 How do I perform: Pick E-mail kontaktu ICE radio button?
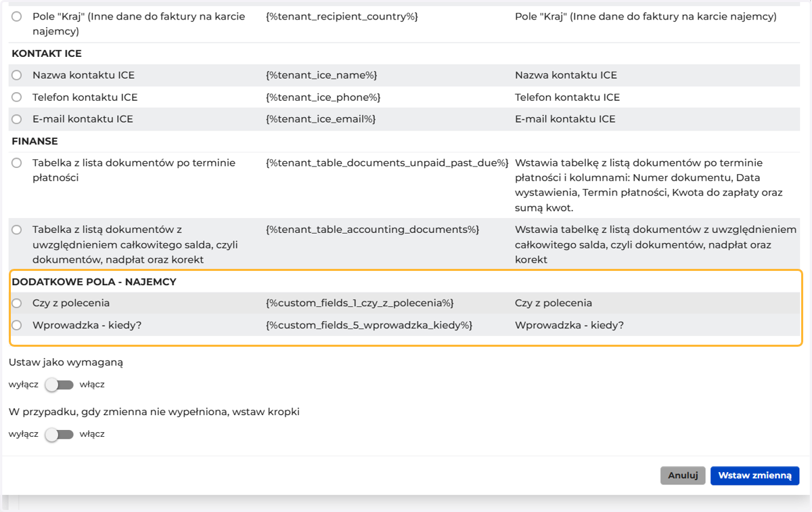click(17, 119)
